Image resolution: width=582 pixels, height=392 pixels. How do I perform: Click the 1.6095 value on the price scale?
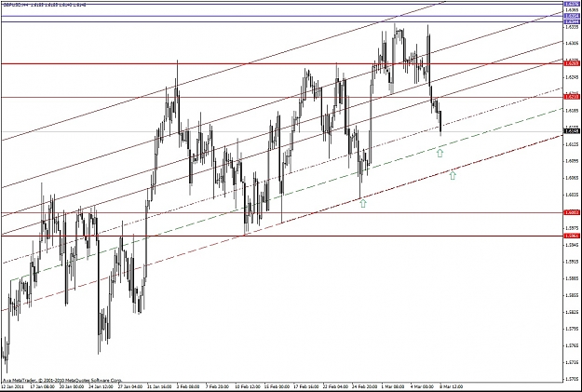[572, 161]
